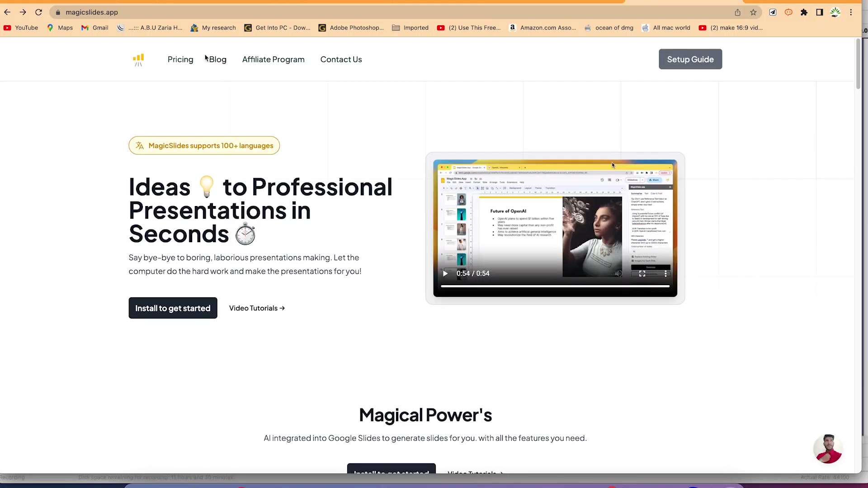Viewport: 868px width, 488px height.
Task: Click the MagicSlides supports 100+ languages badge
Action: click(204, 145)
